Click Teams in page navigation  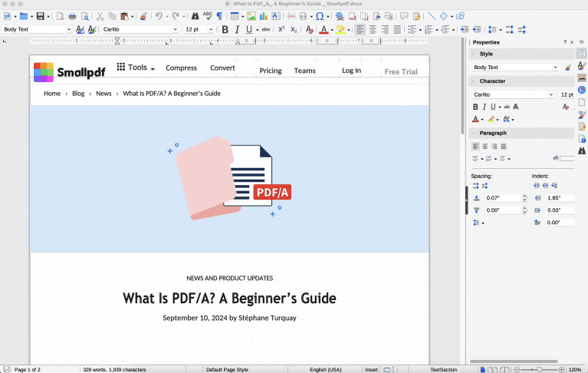tap(304, 71)
